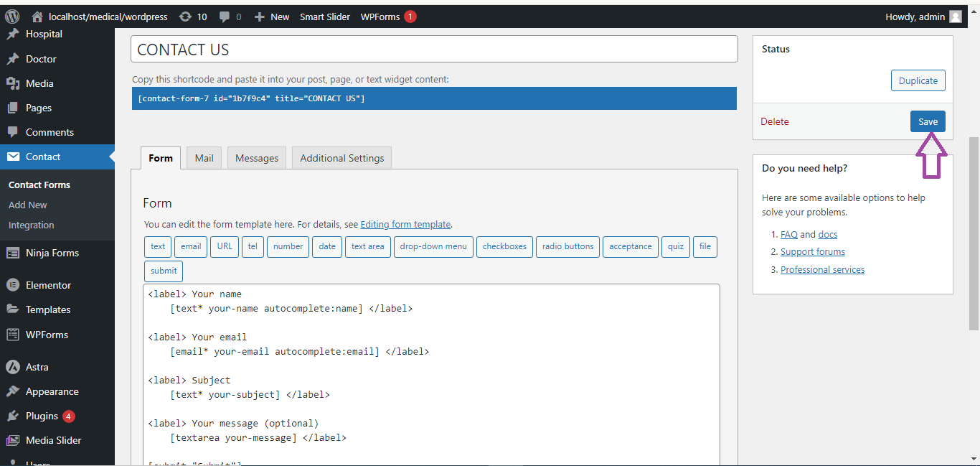The image size is (980, 466).
Task: Open Media from the sidebar icon
Action: 13,83
